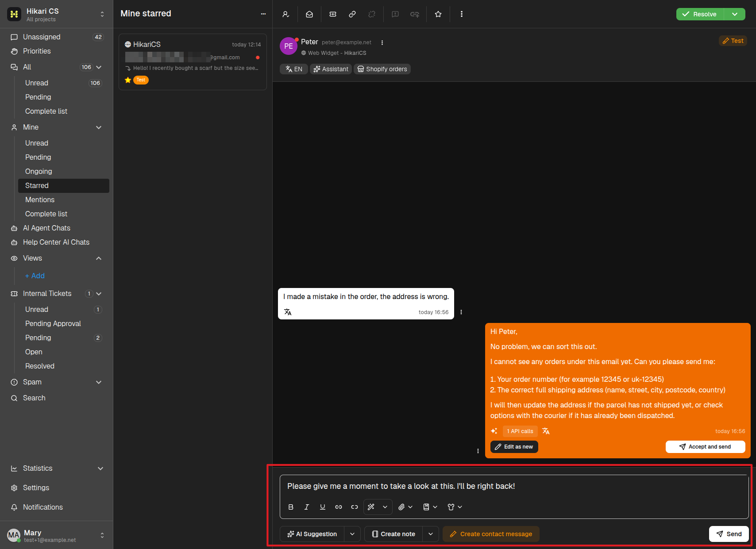
Task: Click the sparkle AI icon in suggested reply
Action: [x=494, y=431]
